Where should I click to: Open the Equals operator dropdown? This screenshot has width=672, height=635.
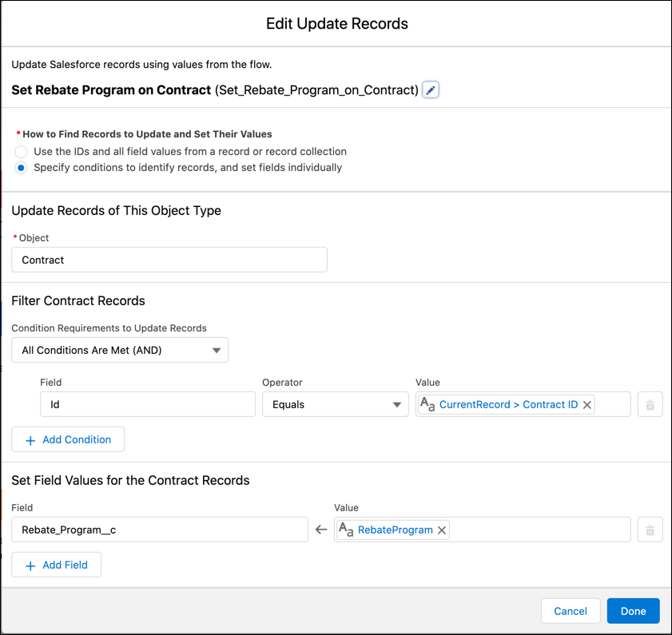(336, 404)
